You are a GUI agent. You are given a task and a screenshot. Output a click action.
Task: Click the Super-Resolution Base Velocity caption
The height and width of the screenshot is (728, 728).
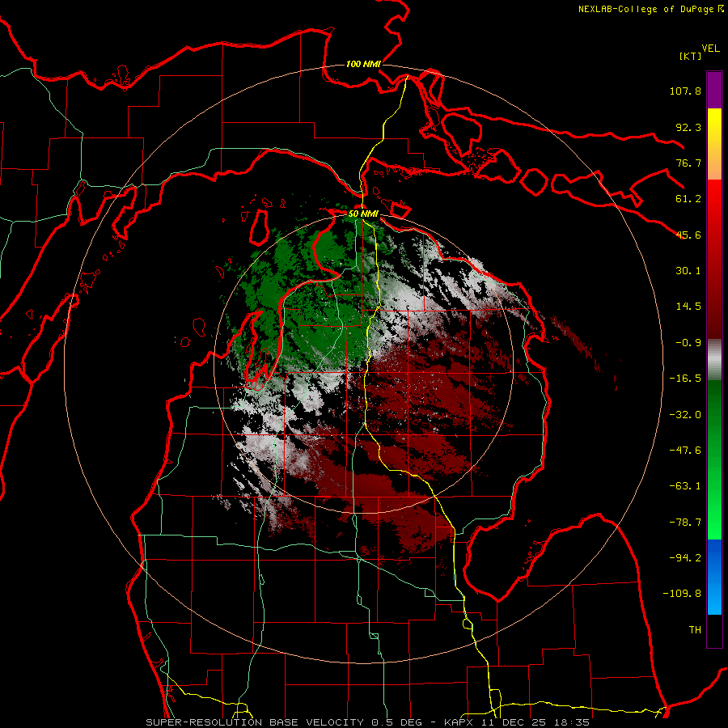(x=368, y=722)
